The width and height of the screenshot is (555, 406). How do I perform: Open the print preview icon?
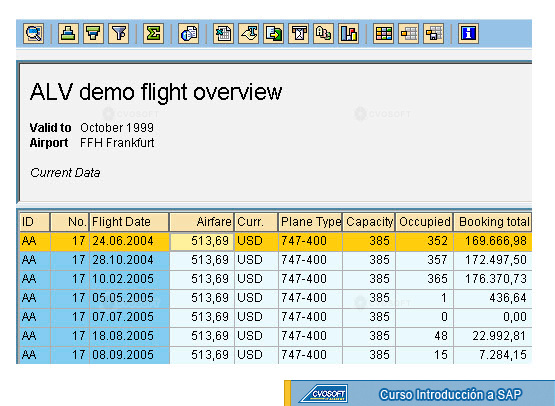(x=188, y=34)
